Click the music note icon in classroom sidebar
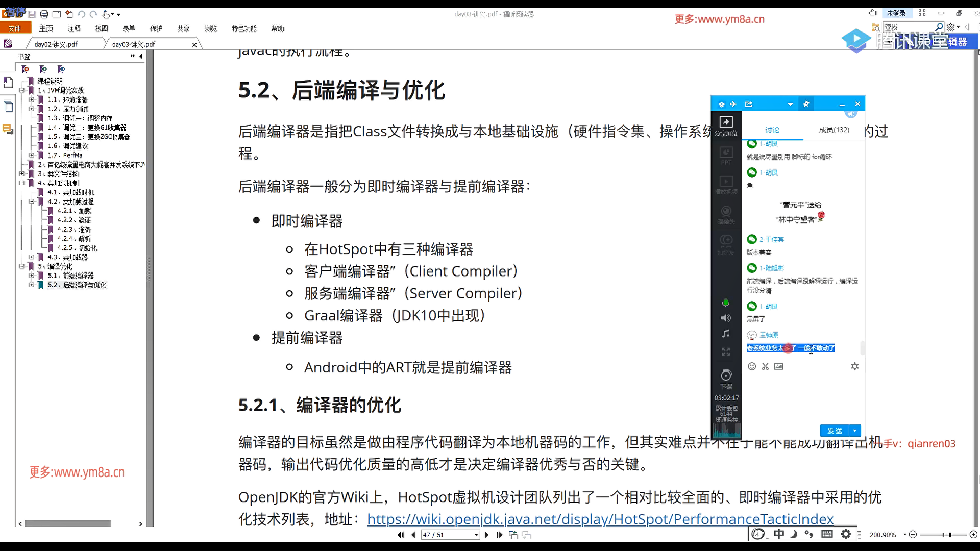The image size is (980, 551). [x=725, y=334]
